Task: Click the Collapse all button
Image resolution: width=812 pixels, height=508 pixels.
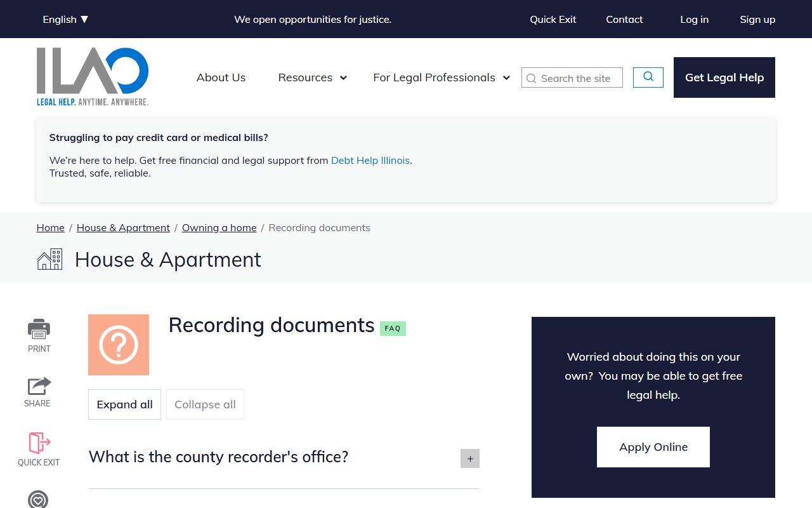Action: click(205, 404)
